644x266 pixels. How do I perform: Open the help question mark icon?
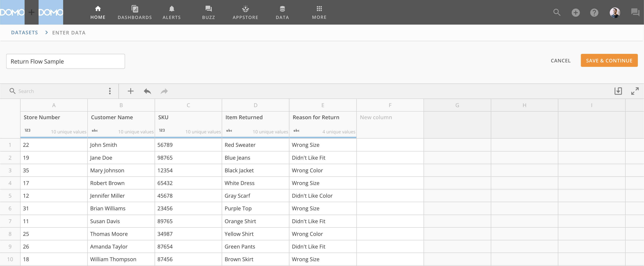coord(594,12)
